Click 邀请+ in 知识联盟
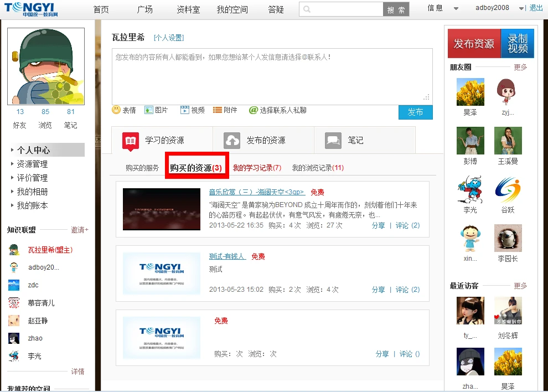The width and height of the screenshot is (548, 392). click(80, 230)
